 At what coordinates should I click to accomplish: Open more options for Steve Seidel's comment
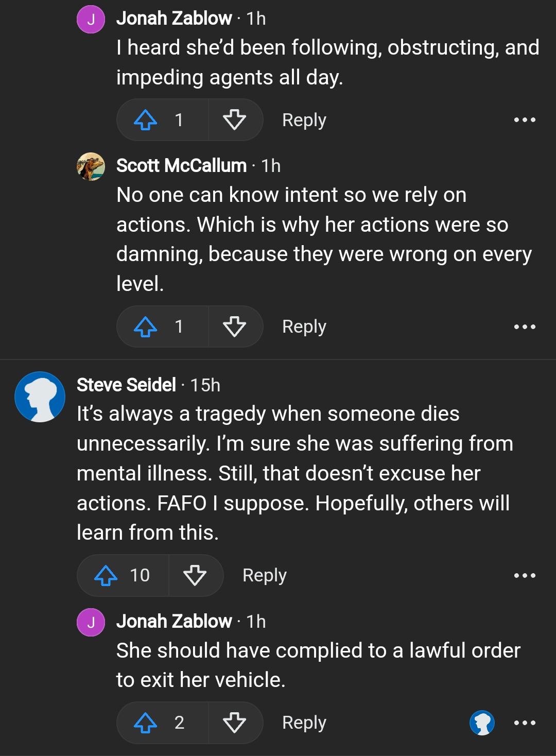coord(525,575)
